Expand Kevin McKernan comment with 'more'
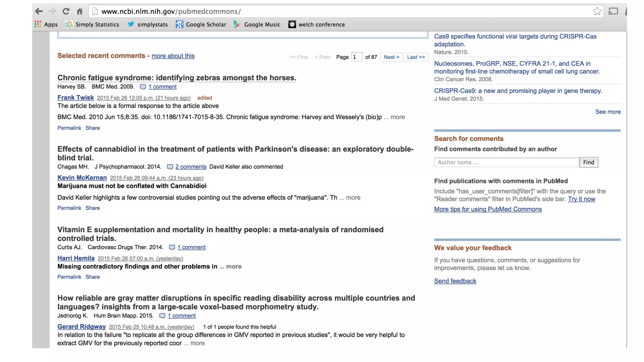The image size is (644, 362). [353, 198]
